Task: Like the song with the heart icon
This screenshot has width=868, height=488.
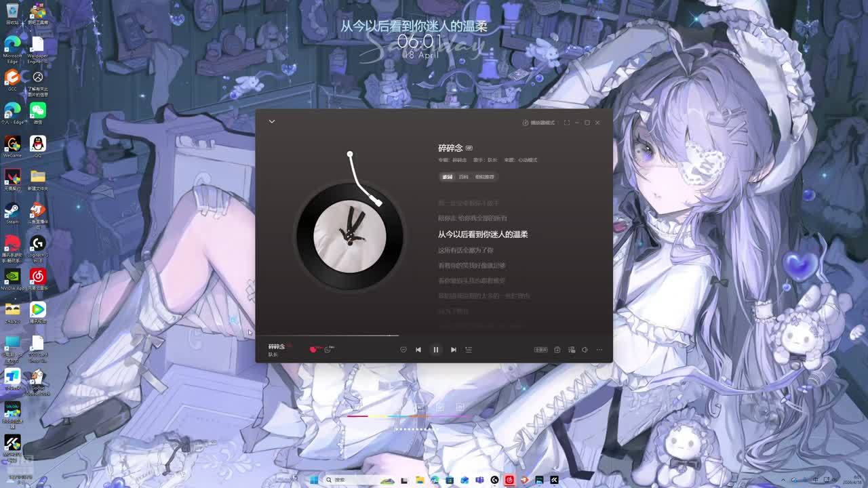Action: tap(403, 350)
